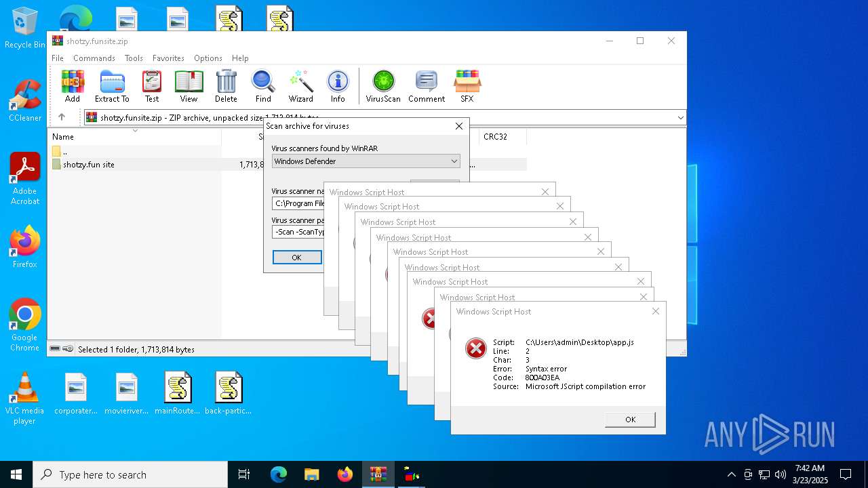The width and height of the screenshot is (868, 488).
Task: Click the View toolbar icon
Action: click(x=189, y=86)
